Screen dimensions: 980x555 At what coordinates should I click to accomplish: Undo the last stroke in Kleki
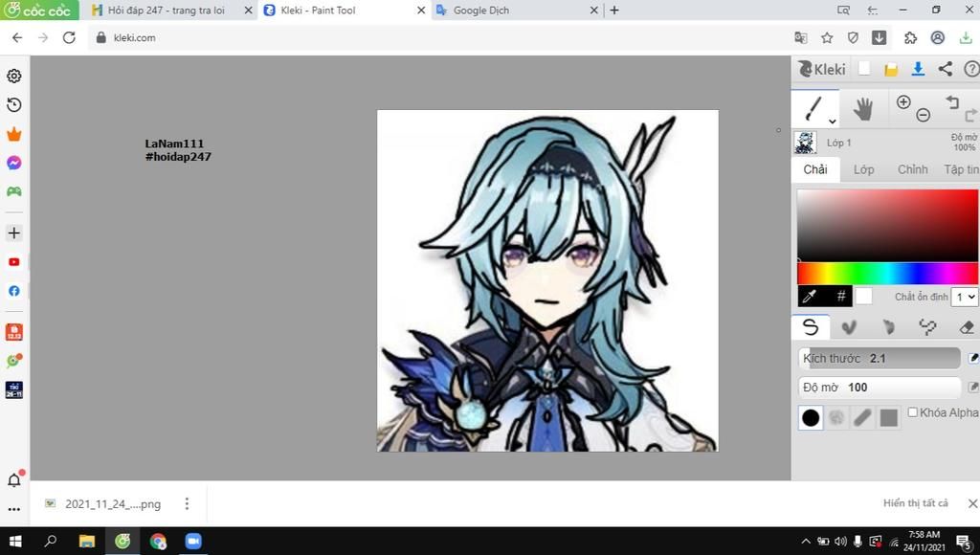click(x=952, y=102)
